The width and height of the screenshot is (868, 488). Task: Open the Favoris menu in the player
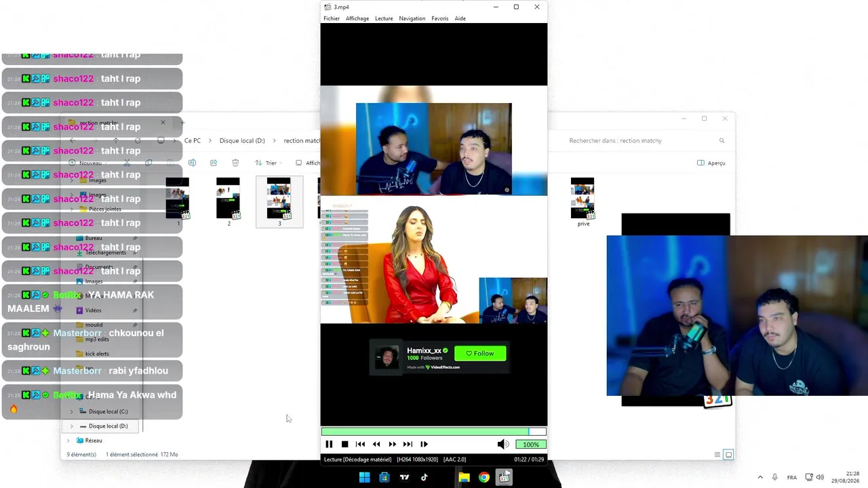440,18
